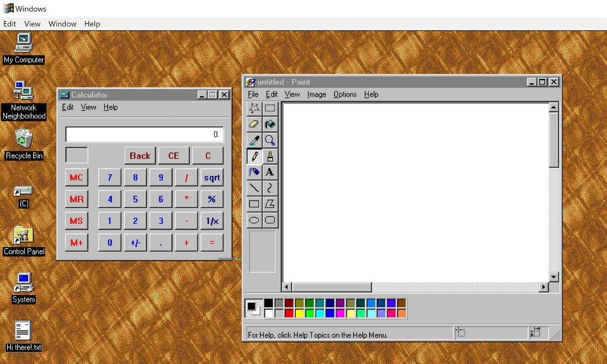Viewport: 607px width, 364px height.
Task: Click the Calculator display field
Action: [x=144, y=134]
